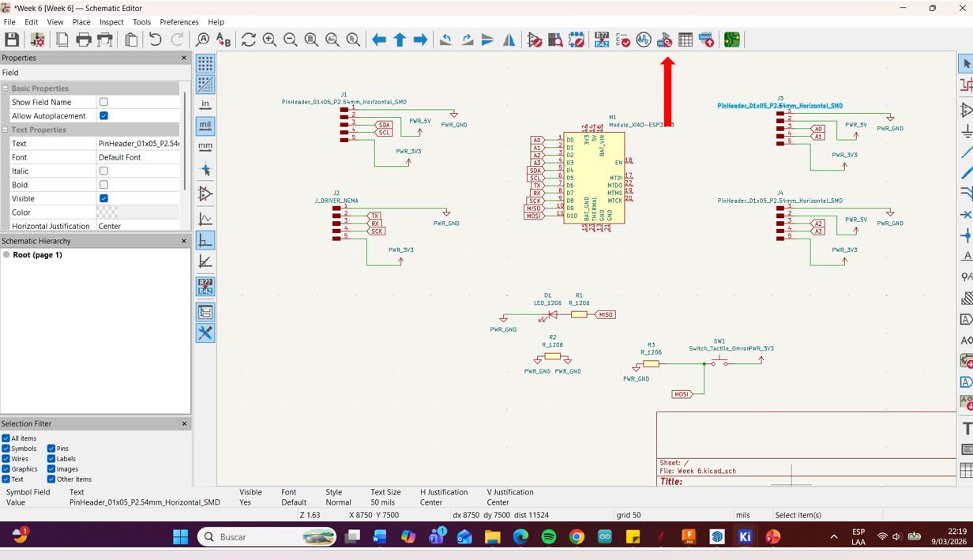Open the Tools menu

(141, 22)
